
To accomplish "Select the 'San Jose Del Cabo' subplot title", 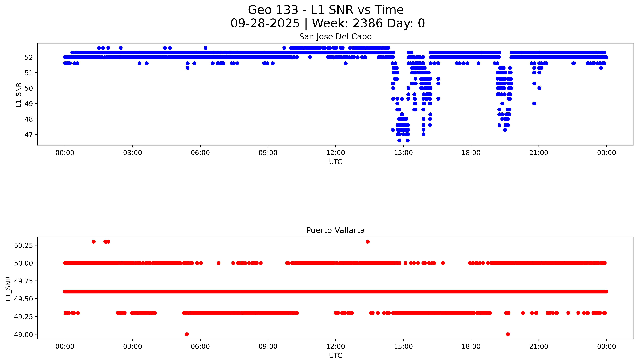I will click(335, 37).
